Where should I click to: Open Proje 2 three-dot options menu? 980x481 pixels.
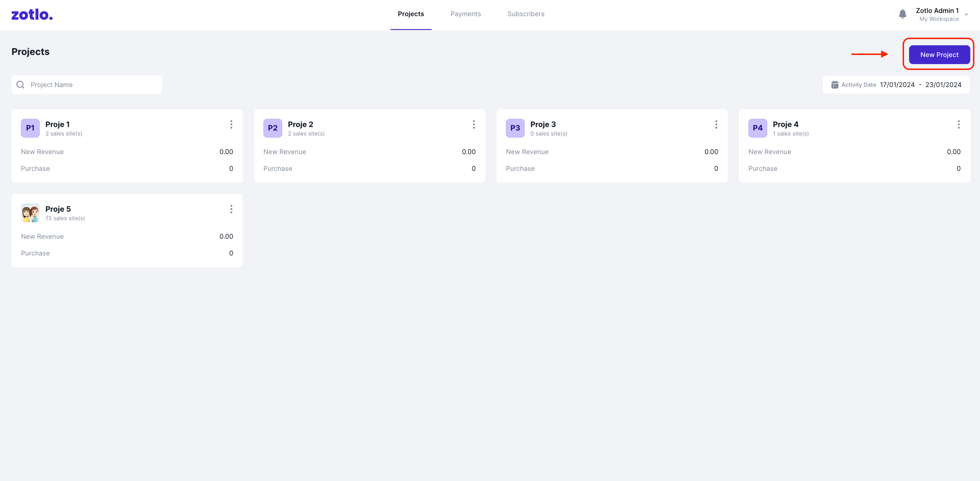473,125
